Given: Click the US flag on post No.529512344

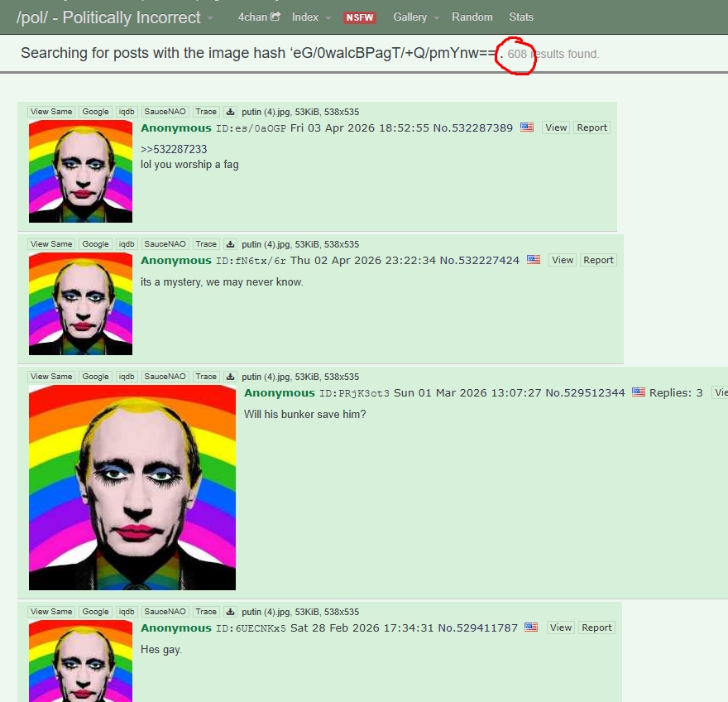Looking at the screenshot, I should pos(639,392).
